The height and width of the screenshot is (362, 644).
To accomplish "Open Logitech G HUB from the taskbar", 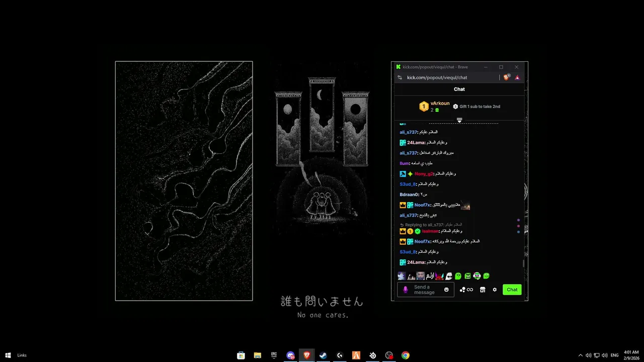I will tap(340, 355).
